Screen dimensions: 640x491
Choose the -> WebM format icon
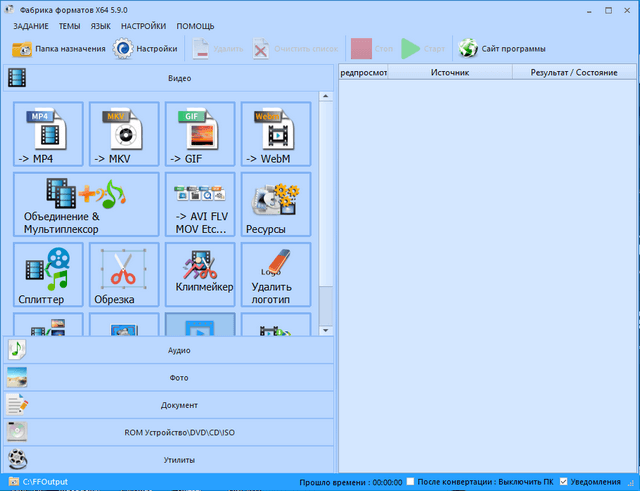click(x=274, y=134)
